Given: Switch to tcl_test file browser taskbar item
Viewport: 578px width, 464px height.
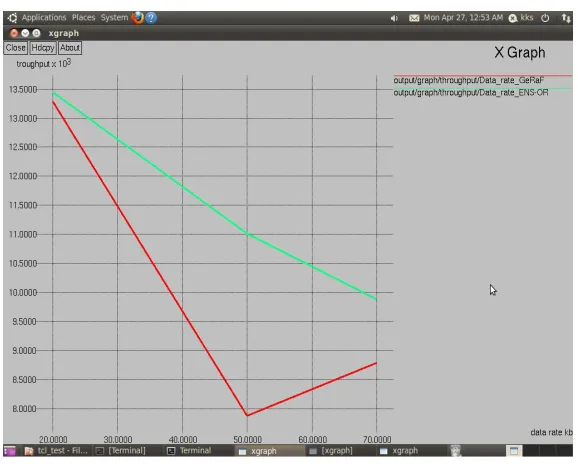Looking at the screenshot, I should pos(56,451).
